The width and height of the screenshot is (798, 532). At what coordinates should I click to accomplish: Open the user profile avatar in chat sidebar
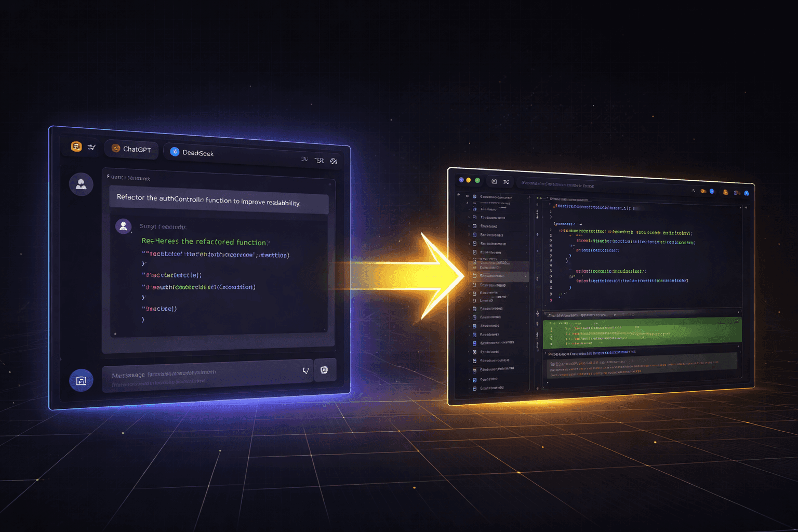[x=81, y=184]
